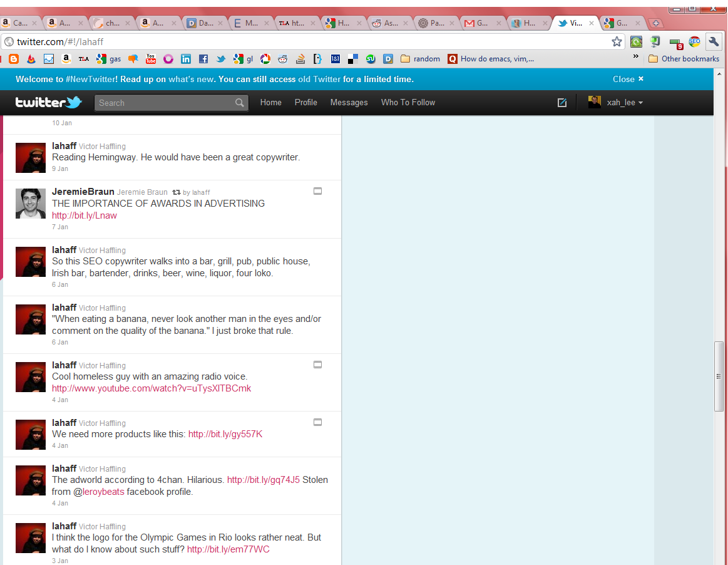Open the http://bit.ly/gy557K link
728x565 pixels.
pyautogui.click(x=225, y=434)
